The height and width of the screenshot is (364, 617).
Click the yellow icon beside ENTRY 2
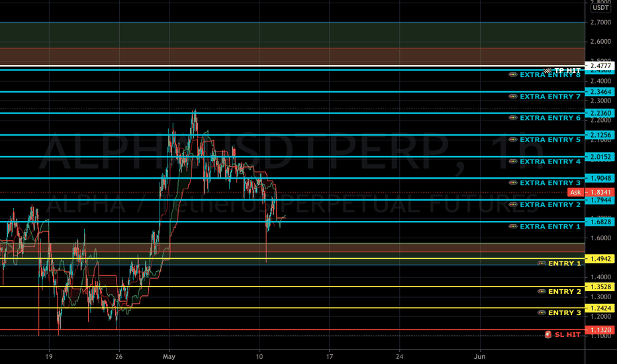tap(542, 291)
